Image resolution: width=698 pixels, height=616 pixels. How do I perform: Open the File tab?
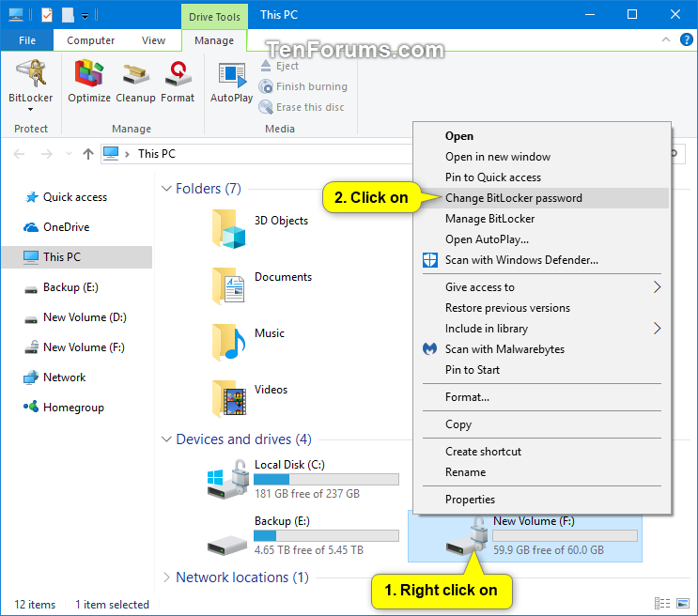coord(27,40)
